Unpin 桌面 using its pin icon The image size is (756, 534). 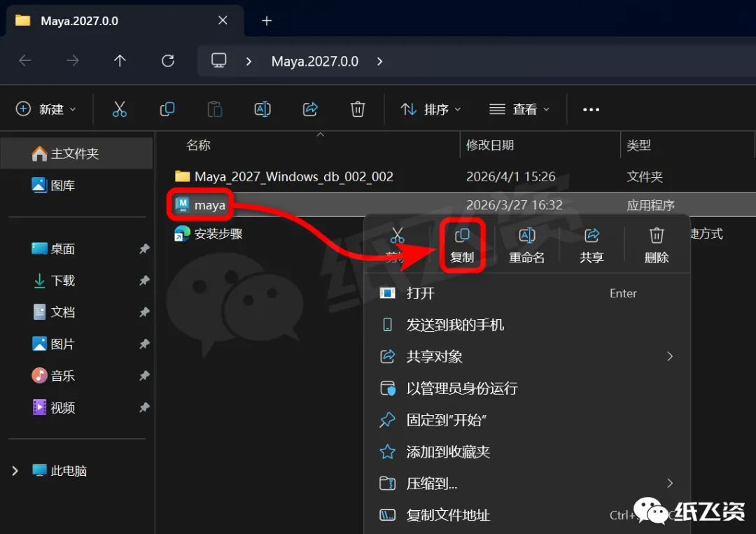[x=144, y=248]
